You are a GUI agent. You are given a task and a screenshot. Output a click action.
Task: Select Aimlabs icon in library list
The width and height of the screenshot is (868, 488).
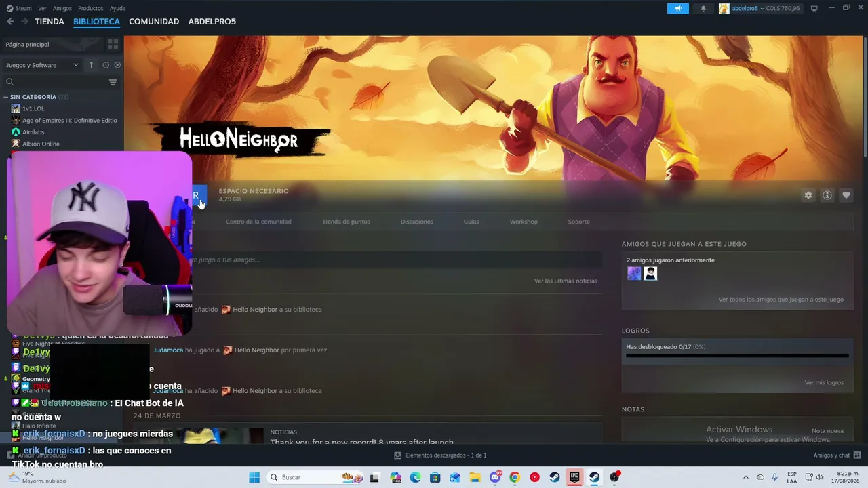click(x=16, y=132)
